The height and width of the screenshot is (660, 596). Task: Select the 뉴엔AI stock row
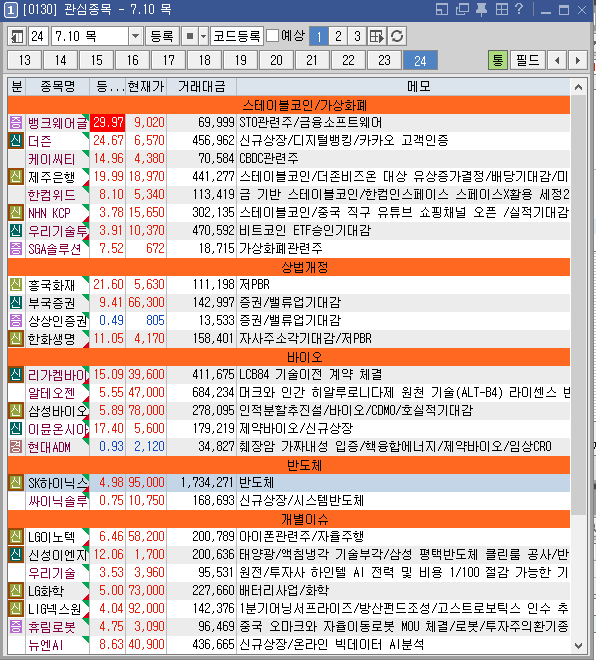point(289,645)
